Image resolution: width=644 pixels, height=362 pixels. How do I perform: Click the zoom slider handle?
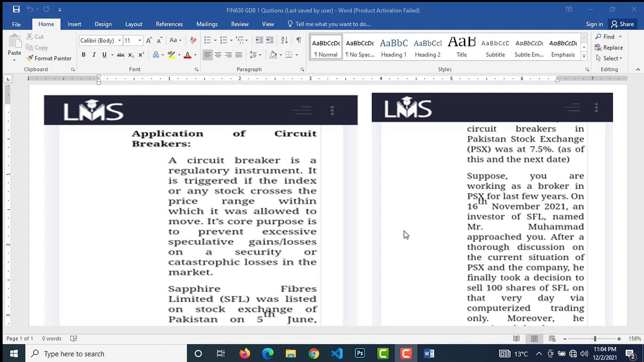click(595, 339)
